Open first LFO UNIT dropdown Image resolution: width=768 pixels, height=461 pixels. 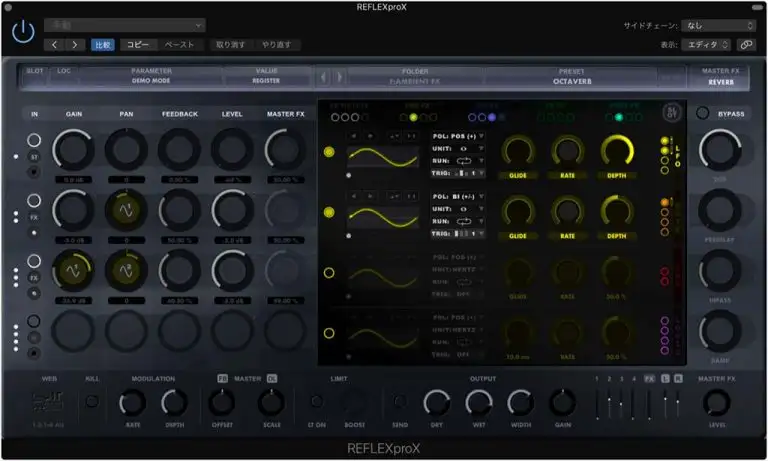pos(458,148)
